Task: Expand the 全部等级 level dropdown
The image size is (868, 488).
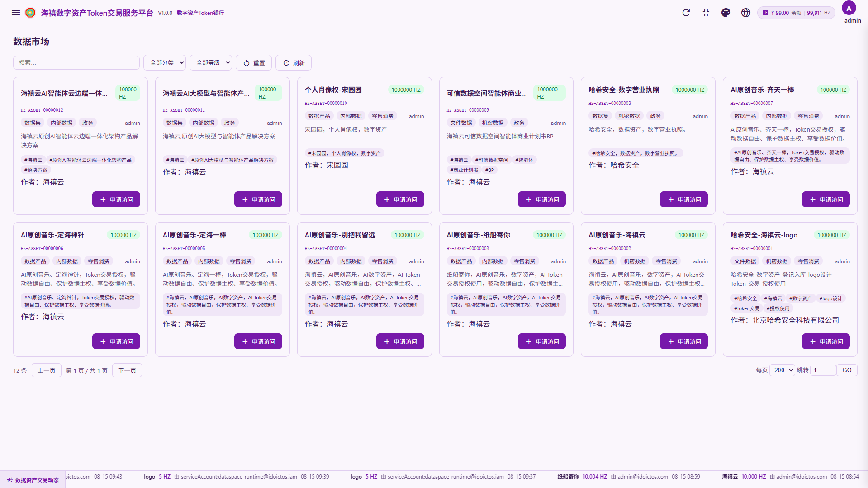Action: [x=211, y=62]
